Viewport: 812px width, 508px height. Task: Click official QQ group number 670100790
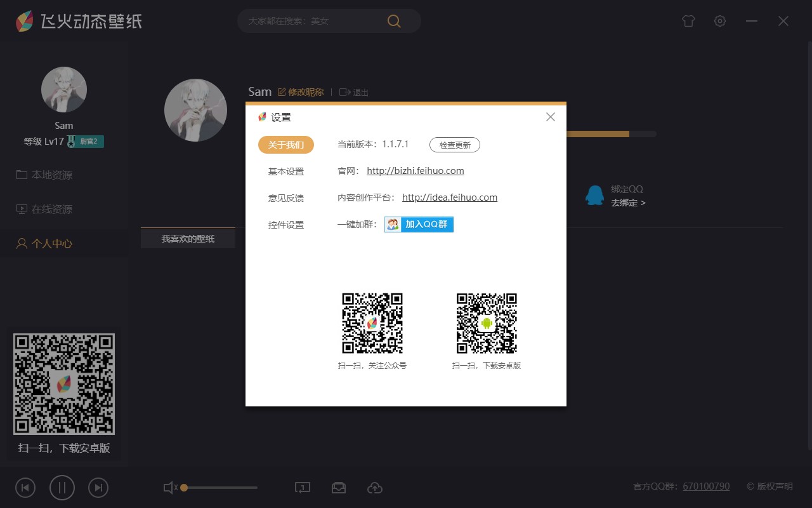[706, 486]
